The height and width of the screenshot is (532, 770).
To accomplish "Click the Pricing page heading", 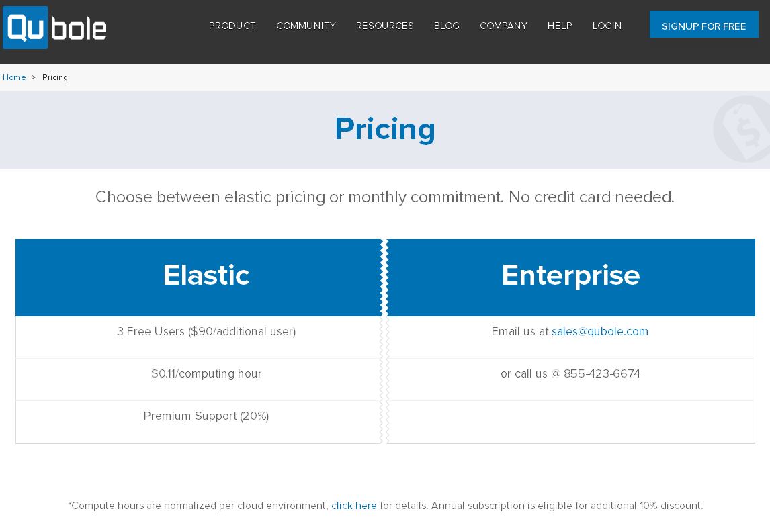I will [x=385, y=129].
